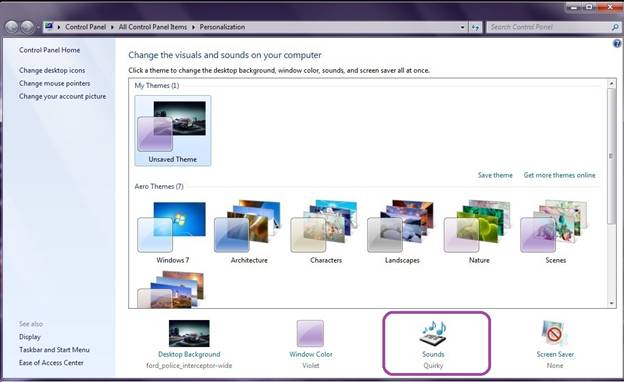Click the Save theme link

tap(495, 175)
